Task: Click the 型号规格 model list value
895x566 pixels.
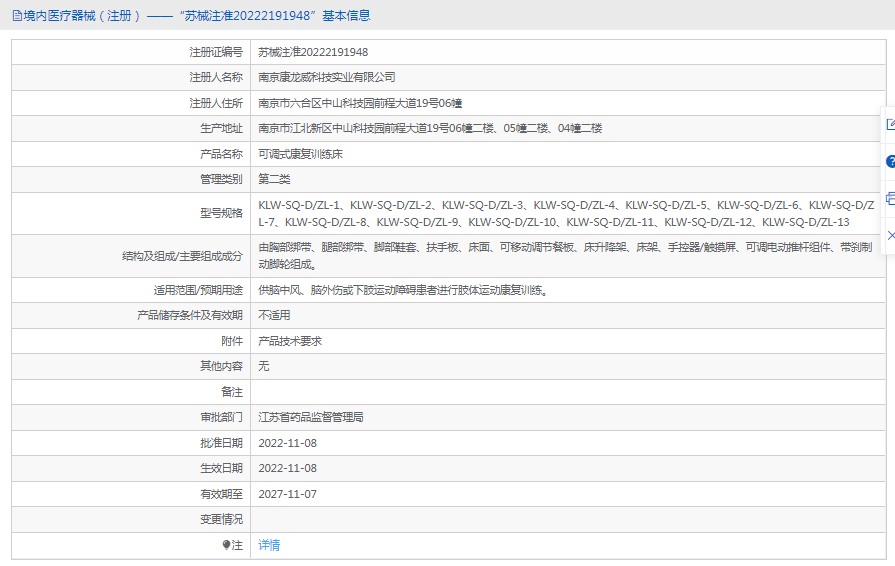Action: 566,213
